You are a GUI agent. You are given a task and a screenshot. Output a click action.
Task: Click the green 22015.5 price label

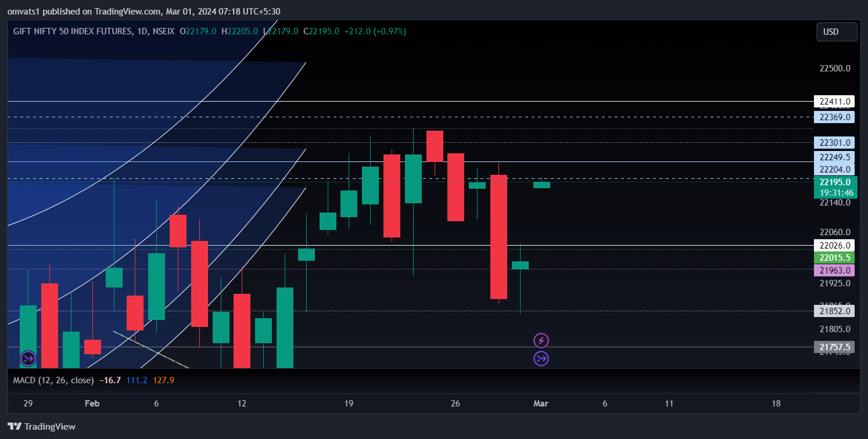834,258
